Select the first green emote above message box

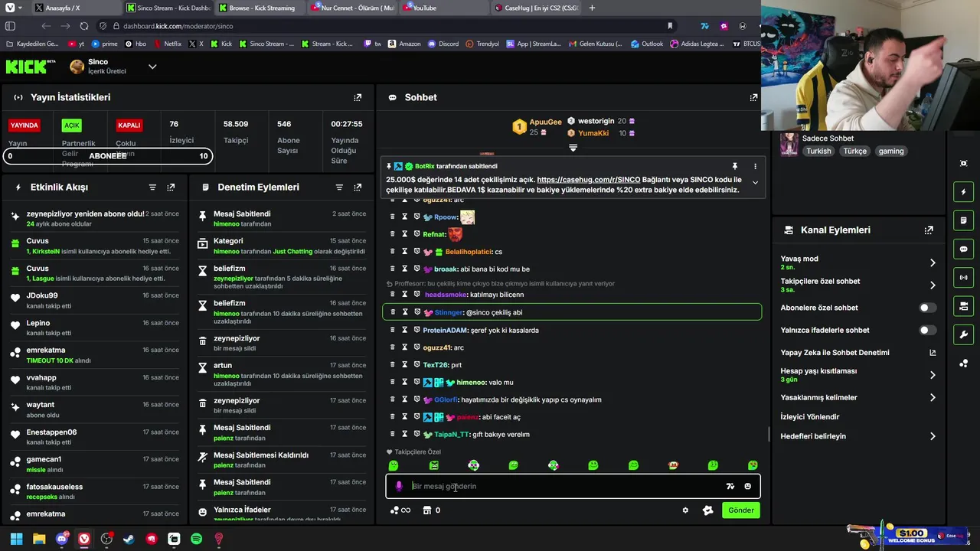(x=394, y=465)
